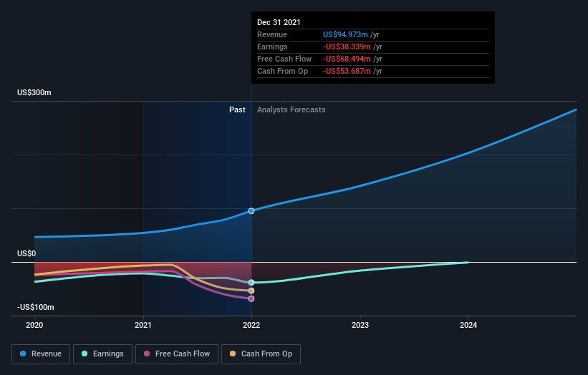Click the Free Cash Flow label in tooltip

(284, 59)
